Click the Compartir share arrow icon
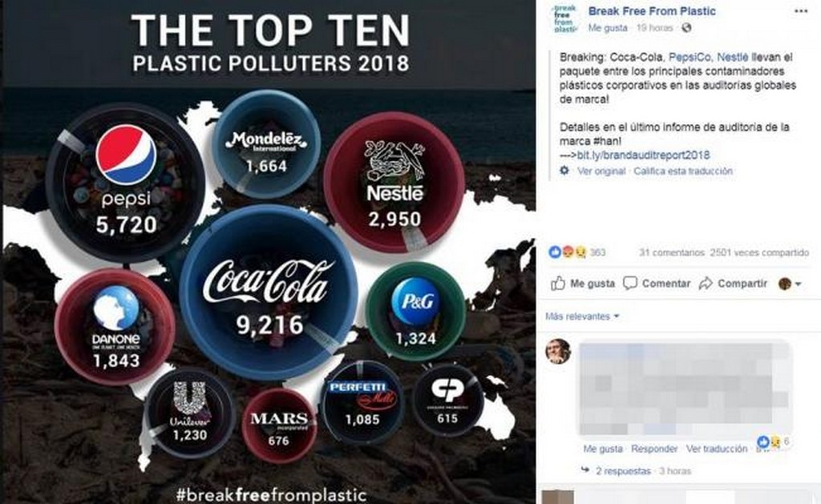Screen dimensions: 821x504 point(706,283)
